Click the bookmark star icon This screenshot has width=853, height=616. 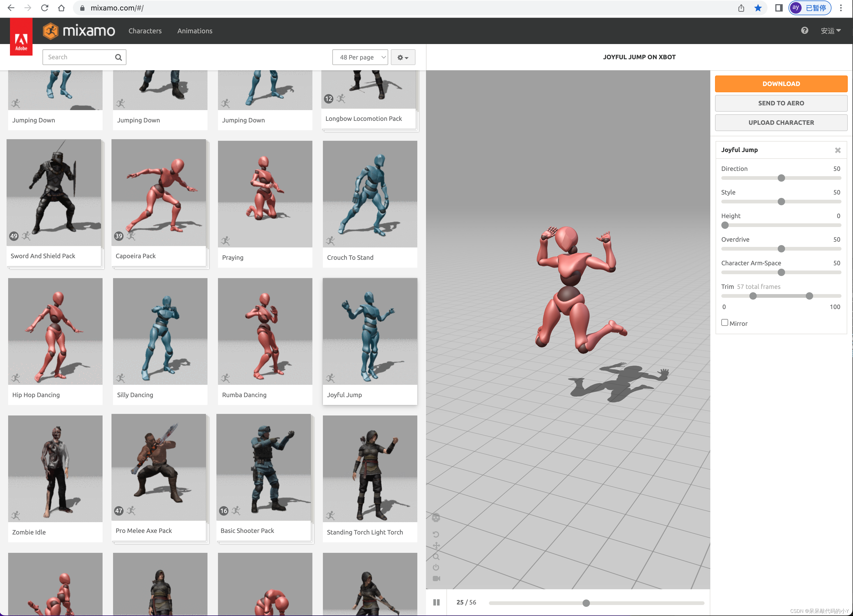click(x=758, y=8)
